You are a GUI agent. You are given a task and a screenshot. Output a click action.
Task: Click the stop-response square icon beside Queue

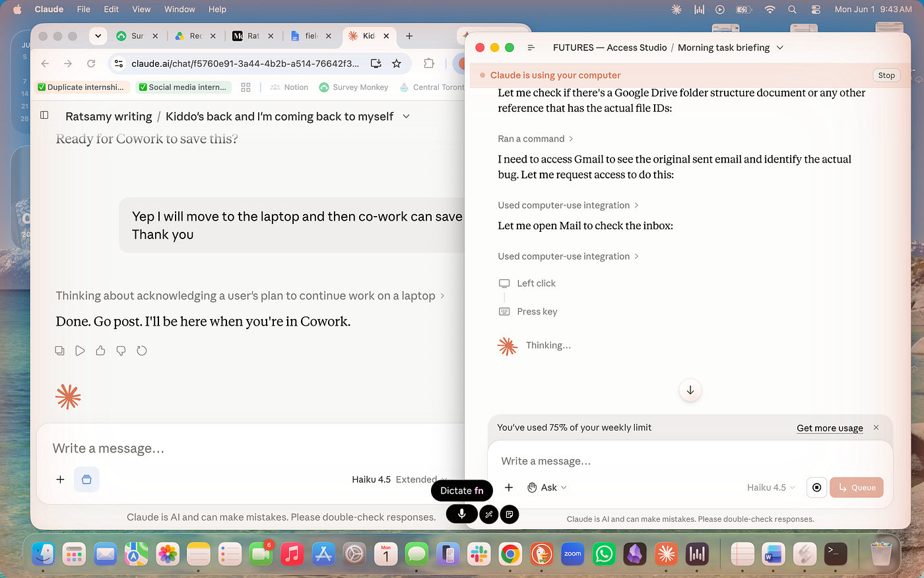pos(816,488)
